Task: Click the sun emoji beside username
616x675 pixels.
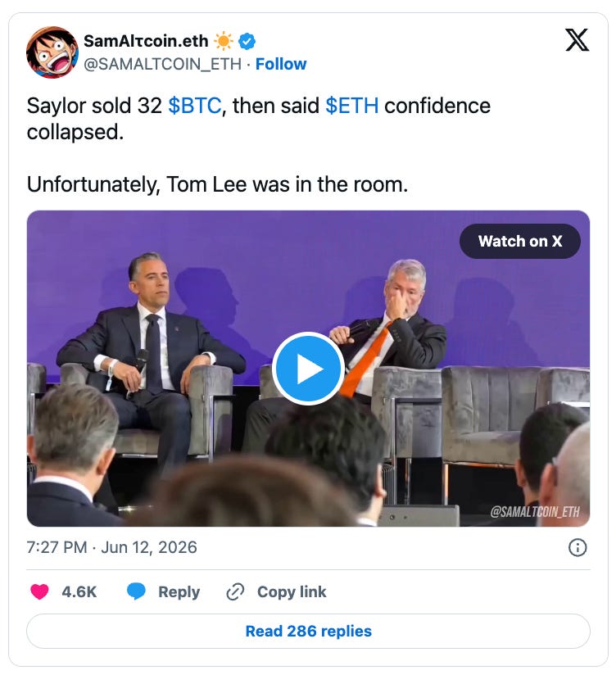Action: click(224, 41)
